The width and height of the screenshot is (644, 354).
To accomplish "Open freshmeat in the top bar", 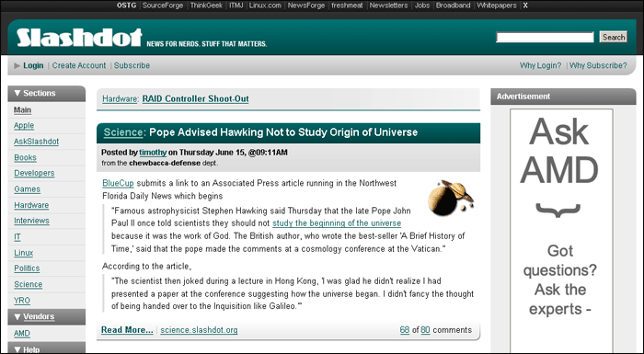I will click(347, 6).
